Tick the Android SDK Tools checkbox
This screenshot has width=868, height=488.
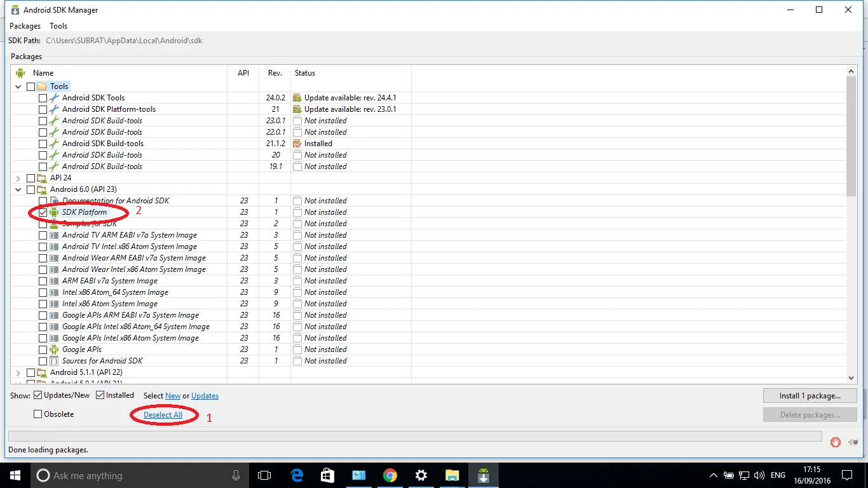pos(43,98)
